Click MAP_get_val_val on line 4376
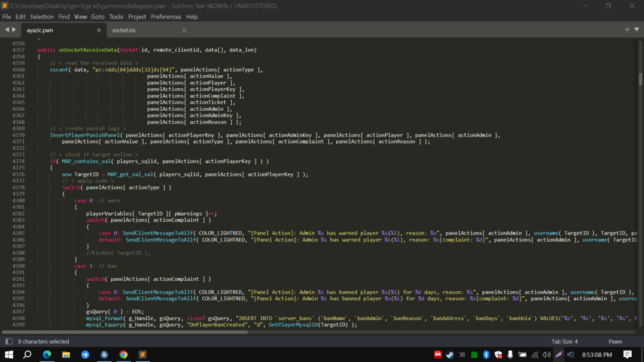 click(130, 174)
